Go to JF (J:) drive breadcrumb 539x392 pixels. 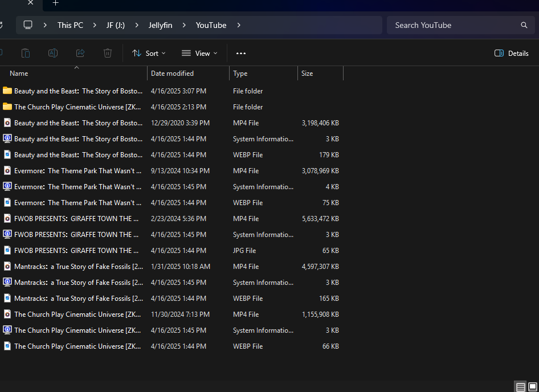pos(115,25)
